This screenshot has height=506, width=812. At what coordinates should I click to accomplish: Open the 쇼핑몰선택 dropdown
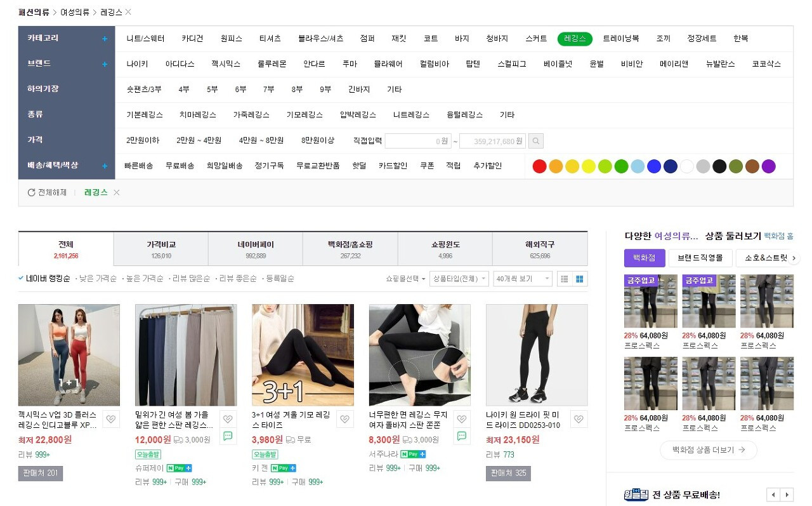click(x=406, y=279)
